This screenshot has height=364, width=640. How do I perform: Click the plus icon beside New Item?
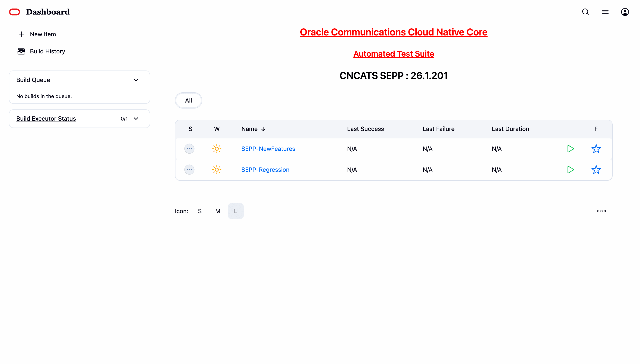[22, 34]
